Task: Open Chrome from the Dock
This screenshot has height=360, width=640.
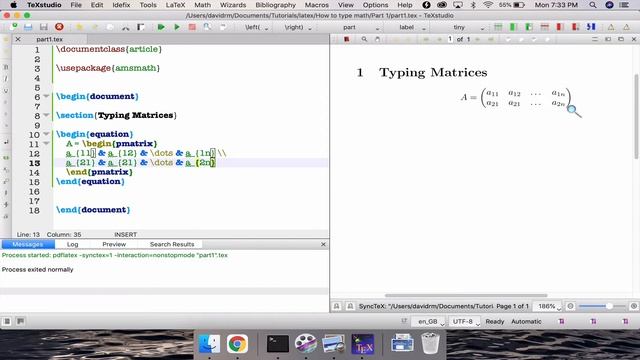Action: tap(237, 344)
